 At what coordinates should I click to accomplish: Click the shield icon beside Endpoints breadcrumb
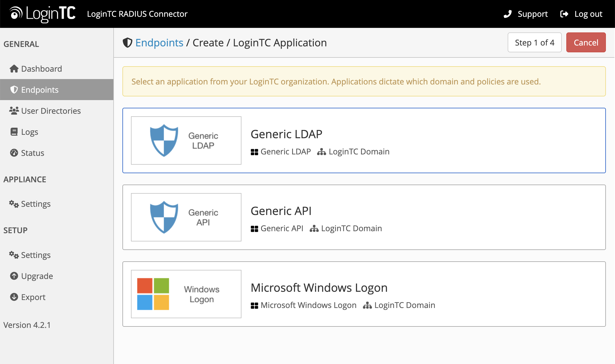(127, 43)
